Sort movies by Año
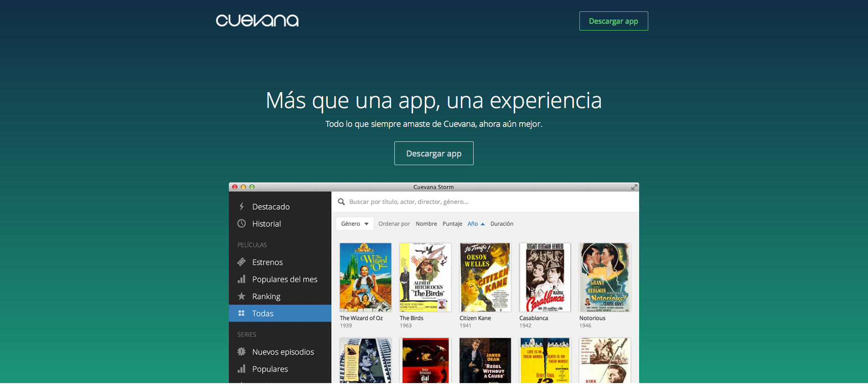The width and height of the screenshot is (868, 384). pyautogui.click(x=473, y=223)
